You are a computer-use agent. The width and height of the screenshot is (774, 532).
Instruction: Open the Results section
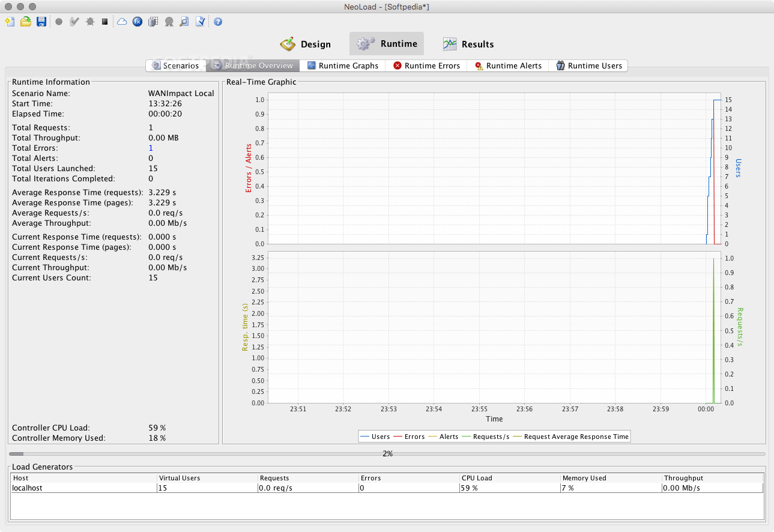coord(468,44)
